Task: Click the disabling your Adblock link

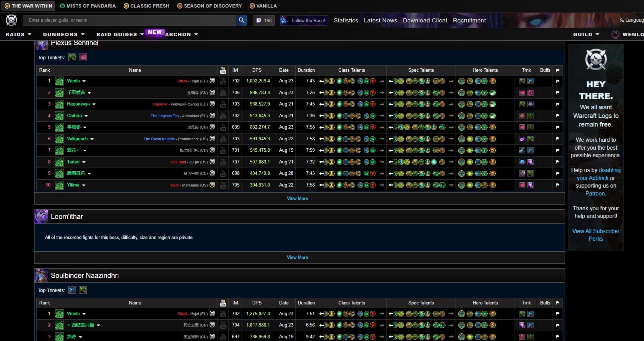Action: 598,174
